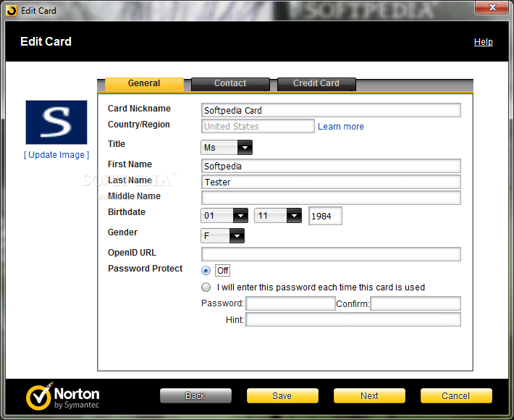Click the Learn more link
Viewport: 514px width, 420px height.
click(x=341, y=127)
